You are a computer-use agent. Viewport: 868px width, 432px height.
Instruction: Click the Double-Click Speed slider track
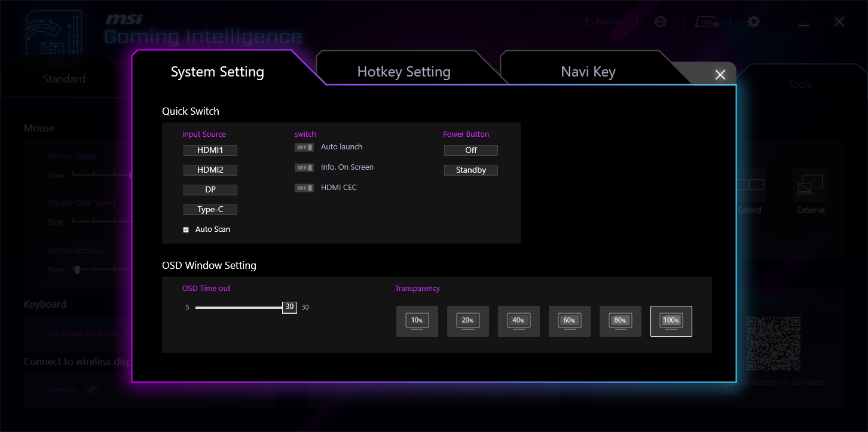(102, 222)
